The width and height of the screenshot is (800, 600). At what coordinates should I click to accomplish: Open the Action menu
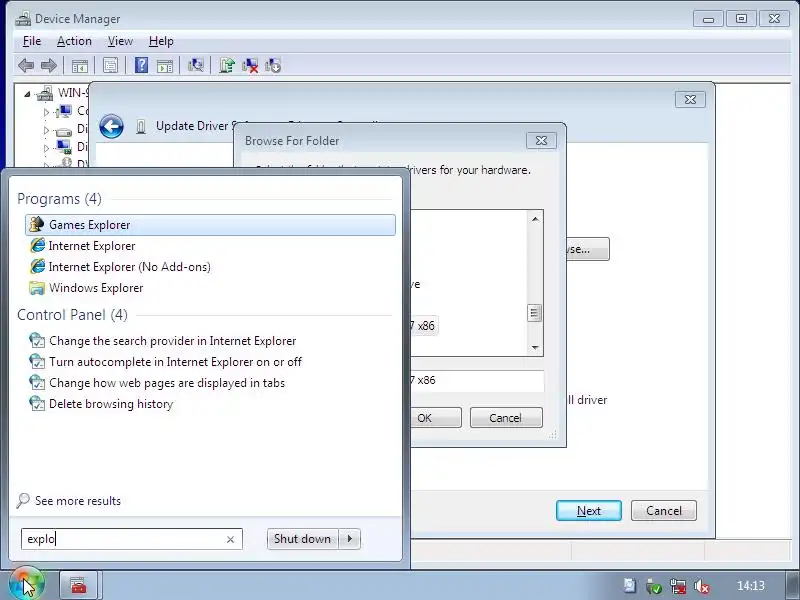tap(74, 41)
